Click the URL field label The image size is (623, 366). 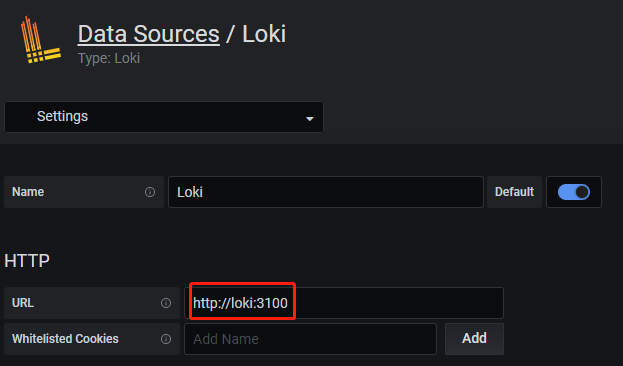tap(23, 303)
